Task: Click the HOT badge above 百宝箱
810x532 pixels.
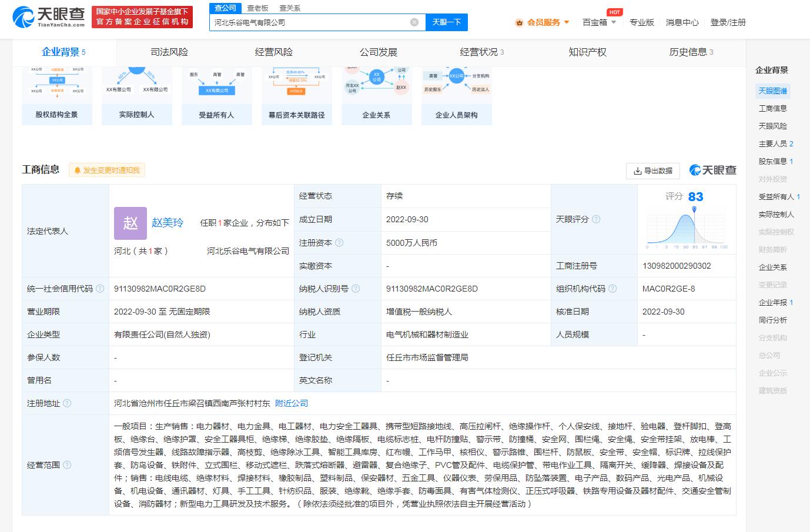Action: 614,12
